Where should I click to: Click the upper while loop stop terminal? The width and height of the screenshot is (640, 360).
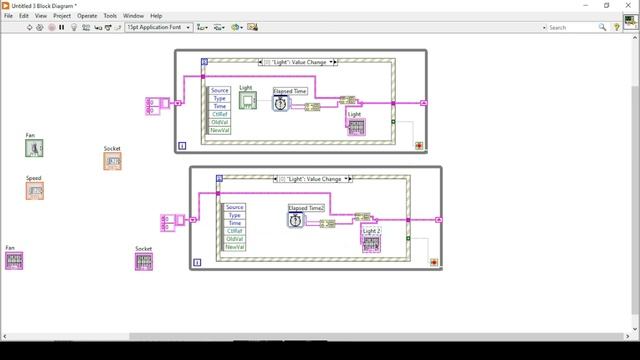[419, 146]
